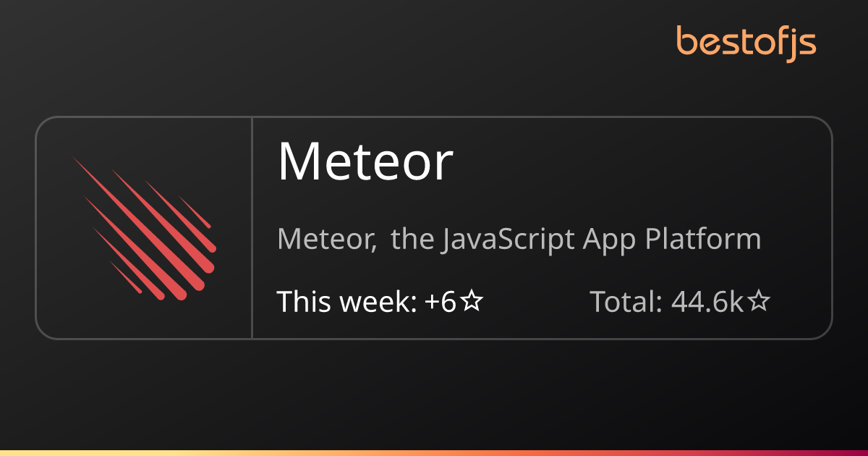Click the first word Meteor, in the description
This screenshot has width=868, height=456.
[x=328, y=240]
